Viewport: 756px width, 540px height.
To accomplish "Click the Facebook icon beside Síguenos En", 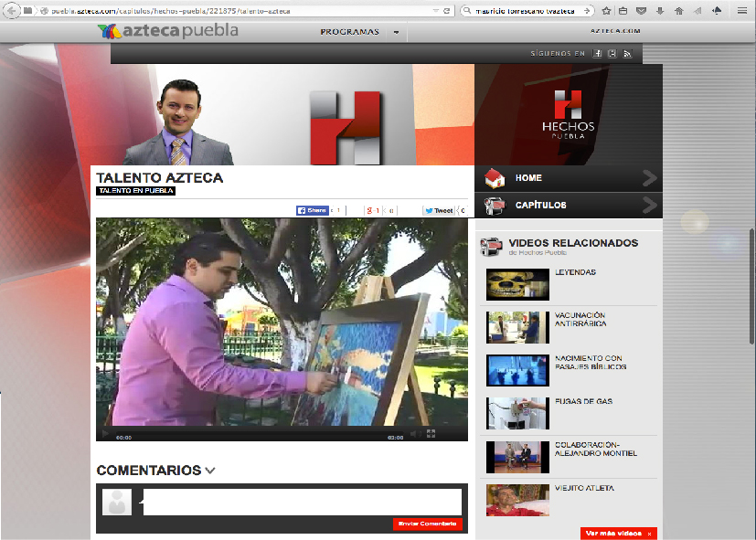I will [598, 54].
